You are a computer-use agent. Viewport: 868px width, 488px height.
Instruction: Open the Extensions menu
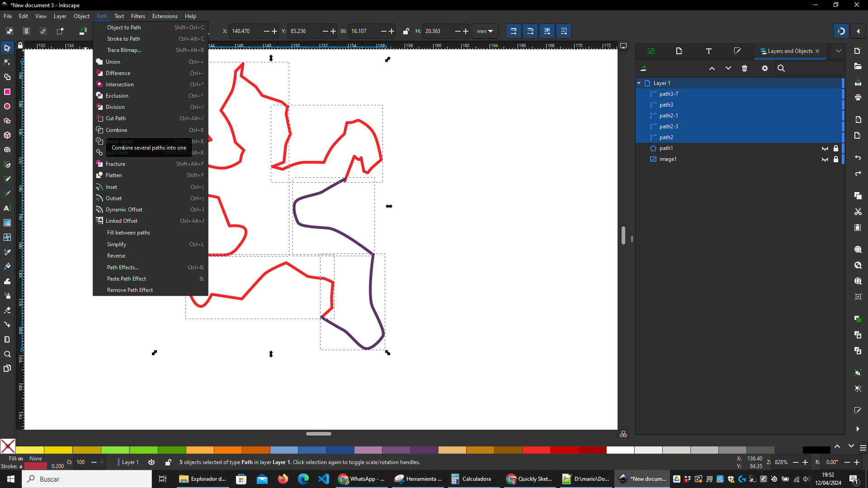point(165,16)
